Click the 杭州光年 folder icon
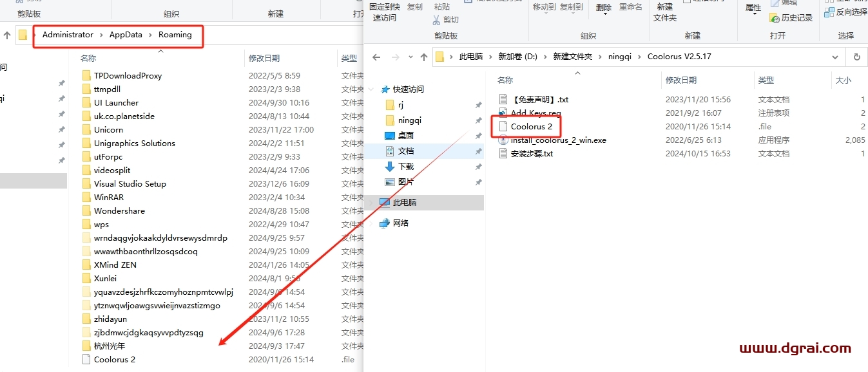This screenshot has width=868, height=372. coord(87,346)
